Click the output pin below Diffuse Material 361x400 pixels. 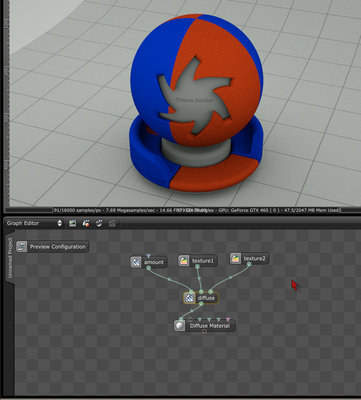tap(204, 332)
